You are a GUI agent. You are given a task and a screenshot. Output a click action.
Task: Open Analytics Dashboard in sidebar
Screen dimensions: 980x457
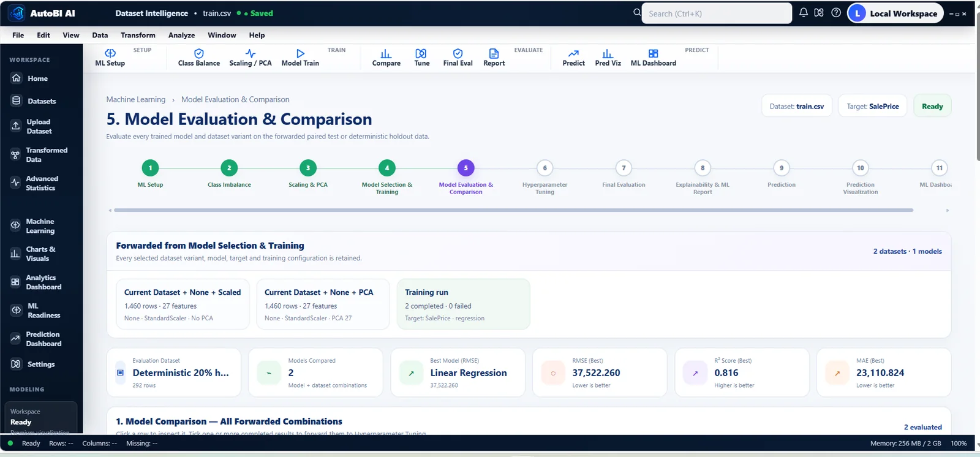click(41, 282)
